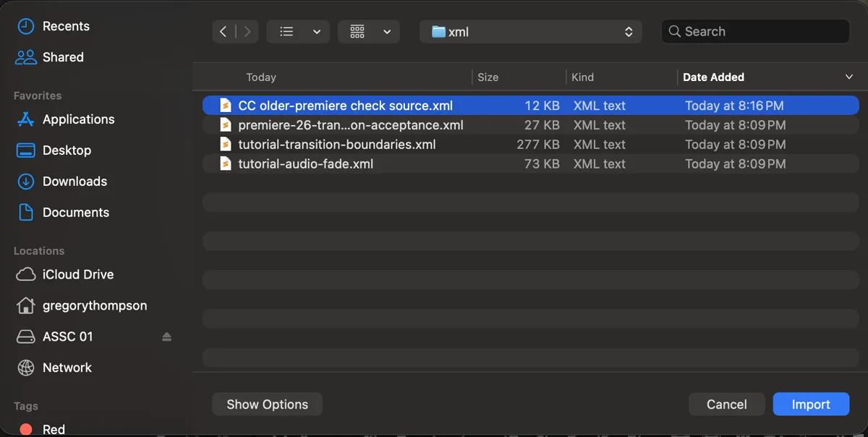Click the 73 KB size value
Screen dimensions: 868x437
tap(542, 164)
